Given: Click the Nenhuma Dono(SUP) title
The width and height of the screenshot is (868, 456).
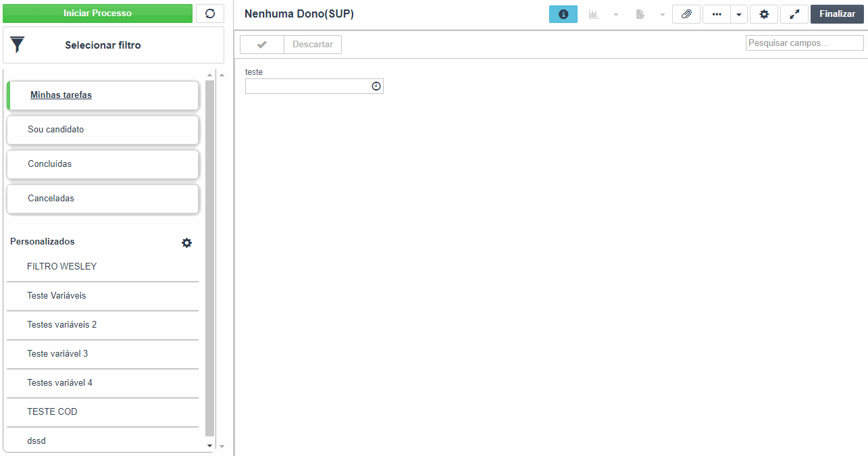Looking at the screenshot, I should (x=299, y=14).
